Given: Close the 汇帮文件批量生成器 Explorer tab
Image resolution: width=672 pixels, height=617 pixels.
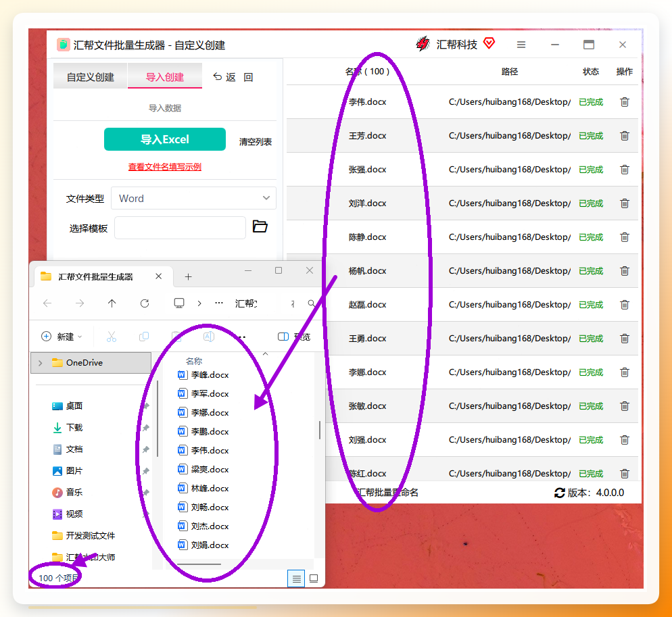Looking at the screenshot, I should pyautogui.click(x=159, y=276).
